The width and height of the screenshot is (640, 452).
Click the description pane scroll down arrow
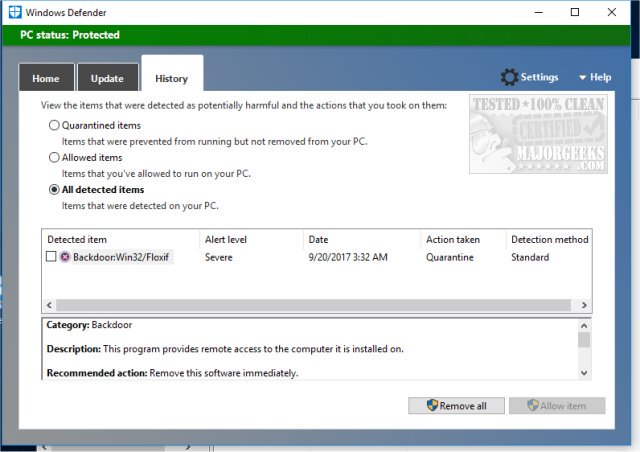coord(584,373)
